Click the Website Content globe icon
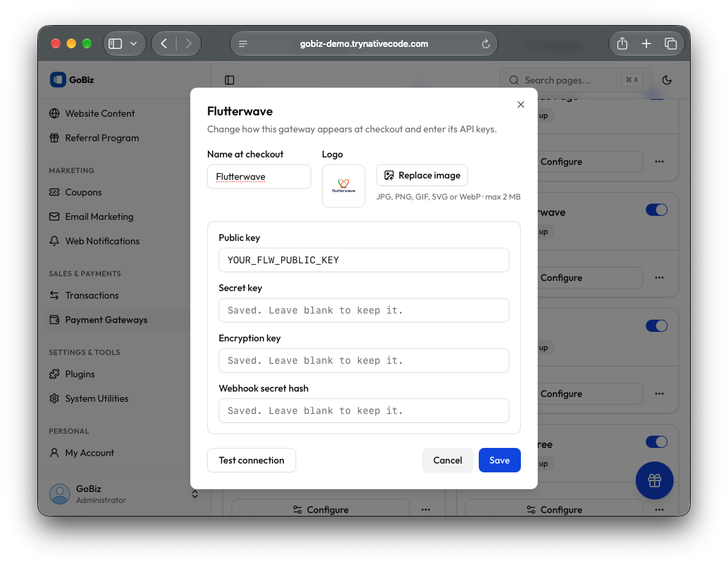The image size is (728, 566). click(54, 113)
